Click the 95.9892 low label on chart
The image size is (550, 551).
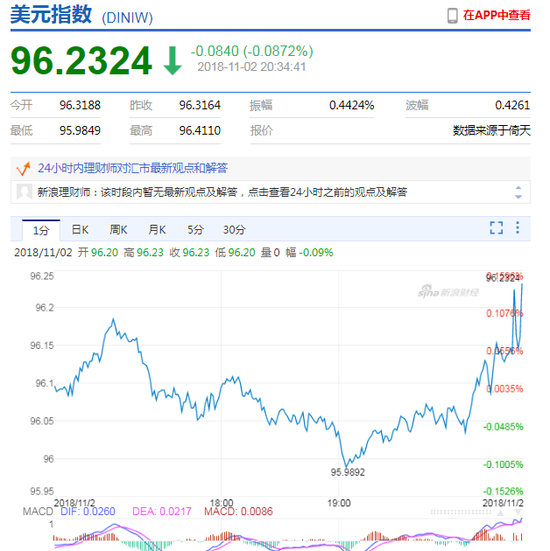click(x=348, y=472)
